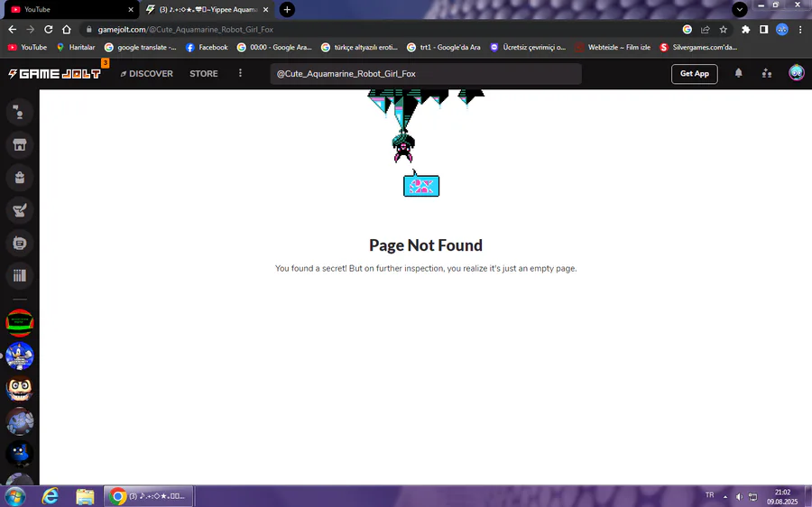
Task: Click the 'You found a secret' message text
Action: coord(426,268)
